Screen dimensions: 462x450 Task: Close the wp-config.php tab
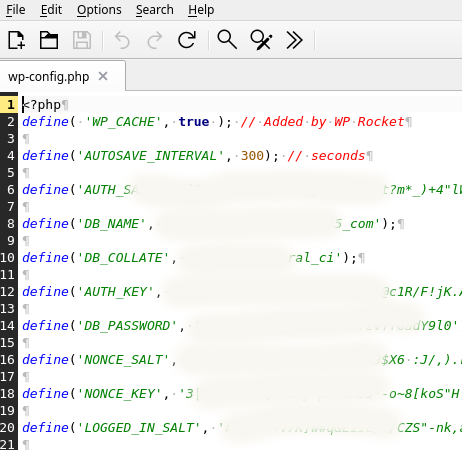click(x=103, y=76)
